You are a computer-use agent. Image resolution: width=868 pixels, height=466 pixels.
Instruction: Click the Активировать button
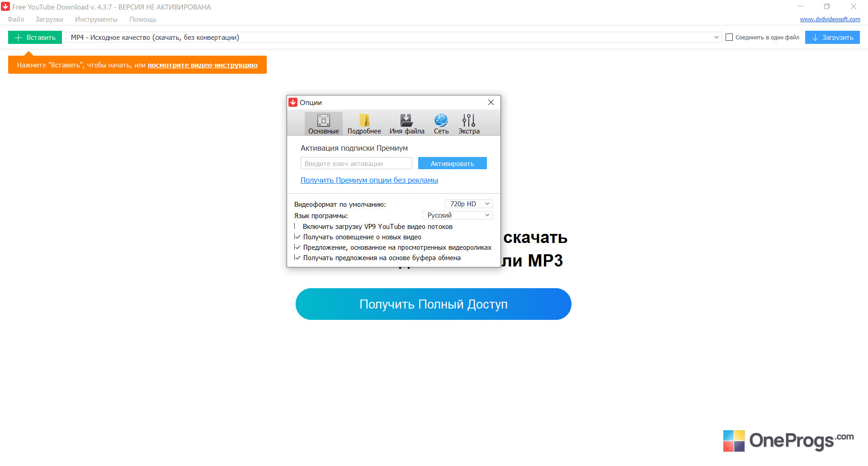452,163
